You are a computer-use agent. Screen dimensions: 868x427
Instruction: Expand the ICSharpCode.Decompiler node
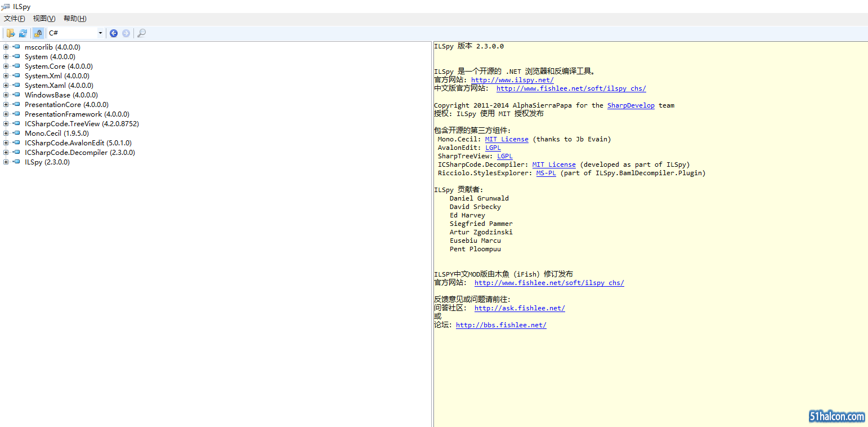coord(6,153)
